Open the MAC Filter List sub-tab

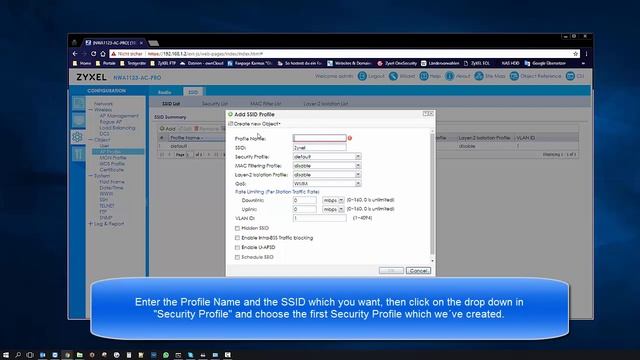(x=266, y=104)
